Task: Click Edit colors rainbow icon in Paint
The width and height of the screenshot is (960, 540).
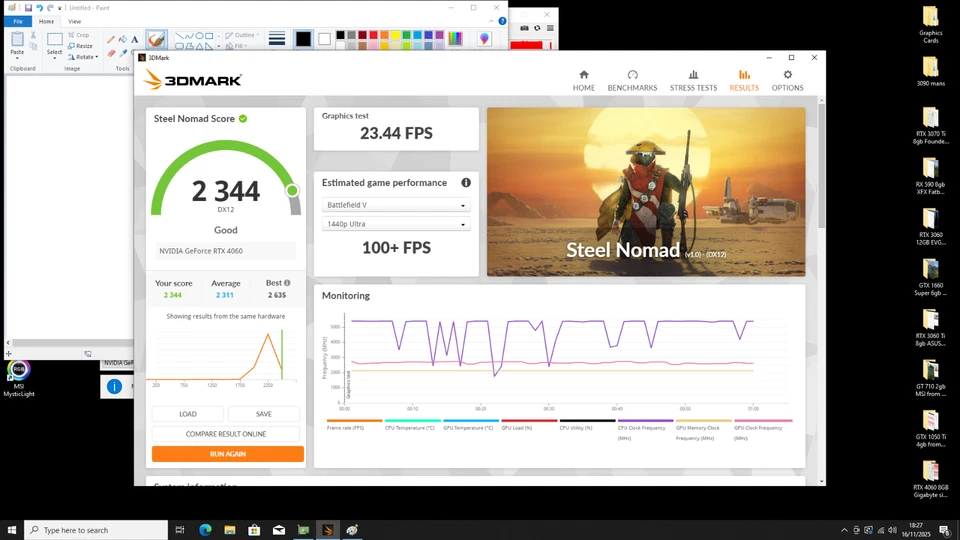Action: (455, 39)
